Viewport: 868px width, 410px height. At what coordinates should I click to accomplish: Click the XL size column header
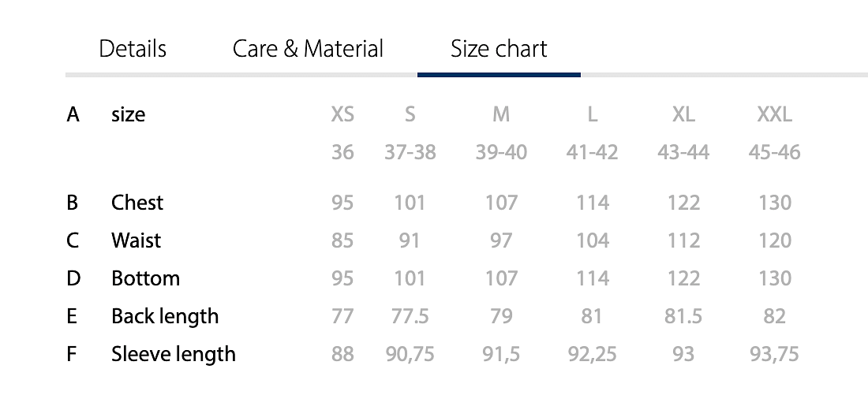pos(683,114)
